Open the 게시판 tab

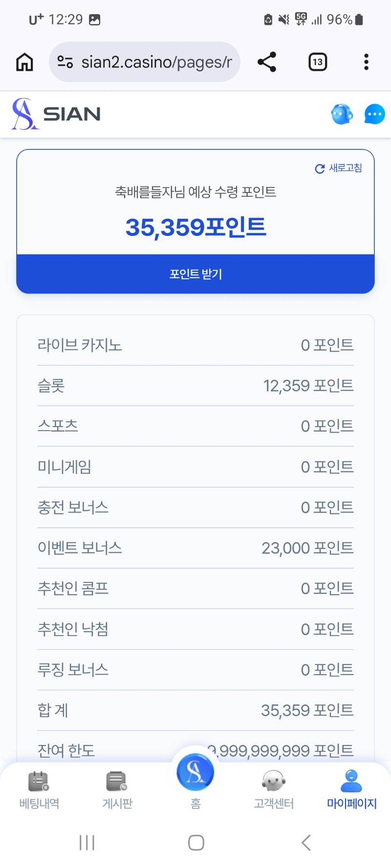[x=117, y=789]
